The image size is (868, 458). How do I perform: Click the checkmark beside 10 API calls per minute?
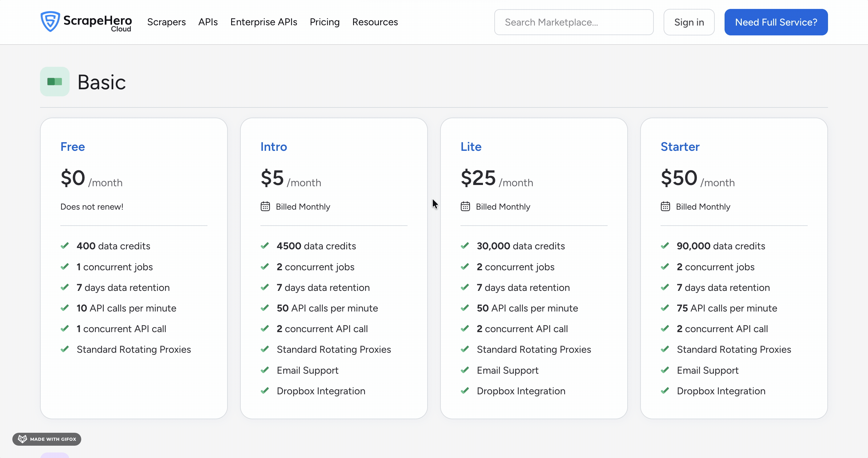[65, 308]
